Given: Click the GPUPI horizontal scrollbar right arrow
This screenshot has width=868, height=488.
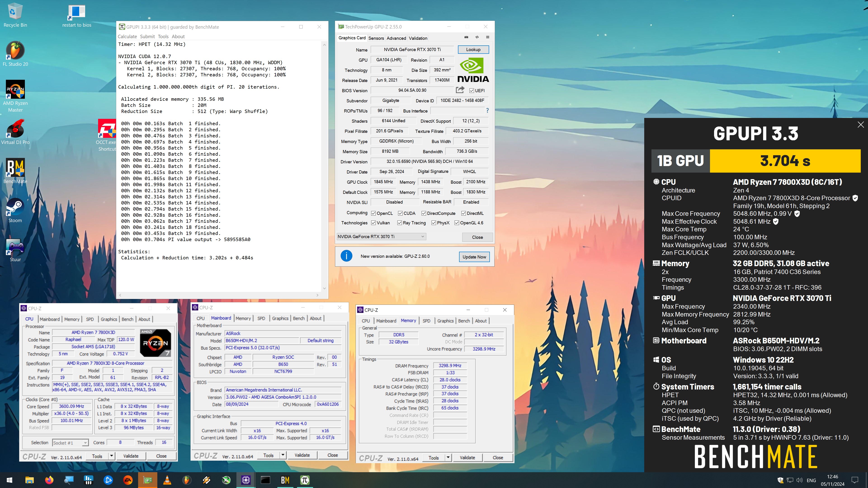Looking at the screenshot, I should point(317,295).
